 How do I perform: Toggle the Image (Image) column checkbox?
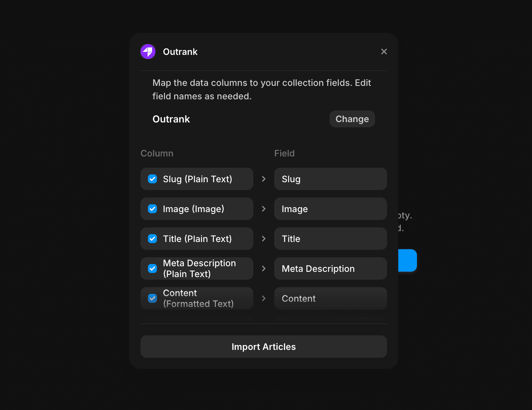tap(152, 209)
